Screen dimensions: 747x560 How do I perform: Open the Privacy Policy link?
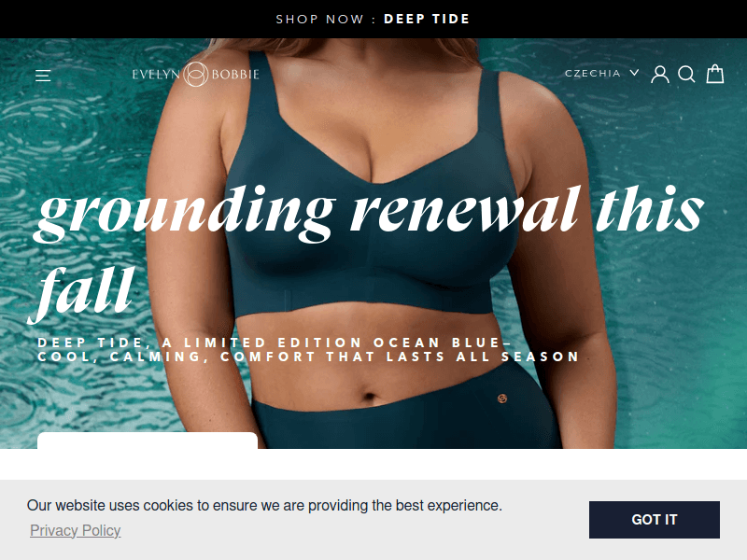tap(76, 530)
